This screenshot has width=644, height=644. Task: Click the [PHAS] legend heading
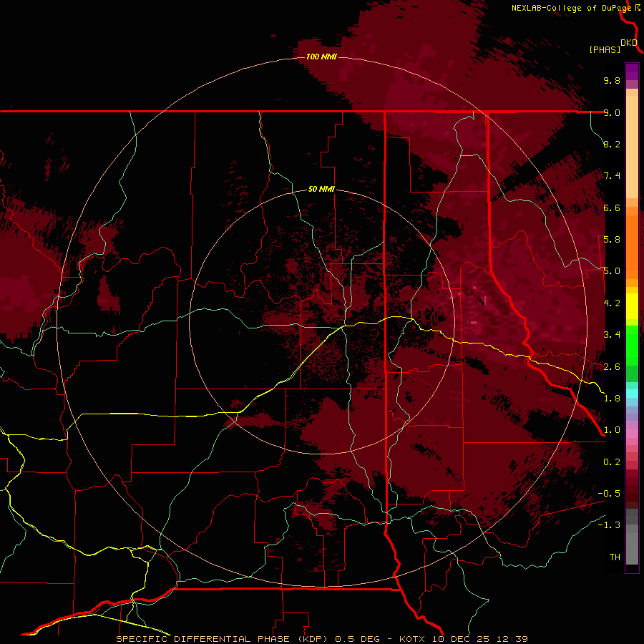[x=605, y=50]
